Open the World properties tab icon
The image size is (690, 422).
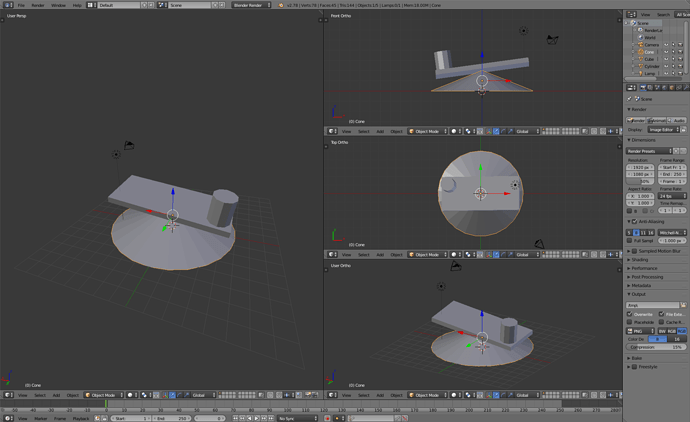pos(664,88)
